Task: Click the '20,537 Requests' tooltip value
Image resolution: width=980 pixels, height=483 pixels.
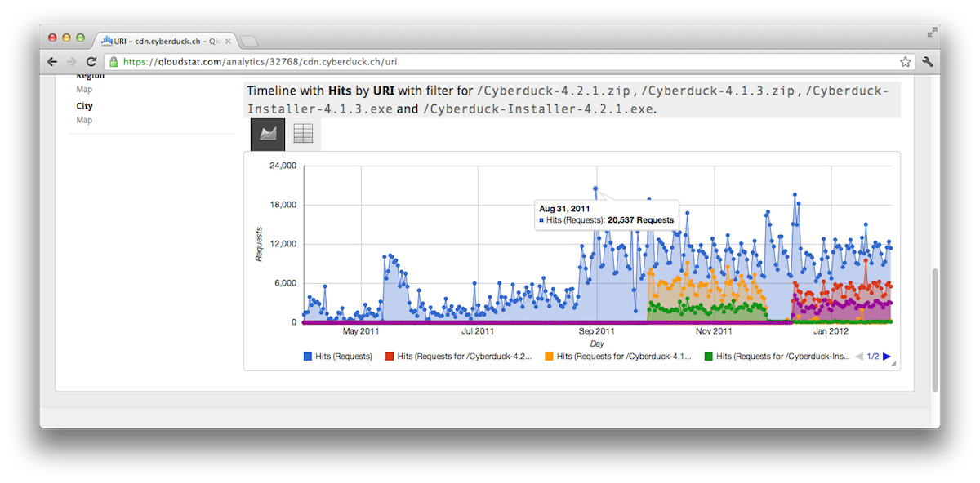Action: tap(641, 220)
